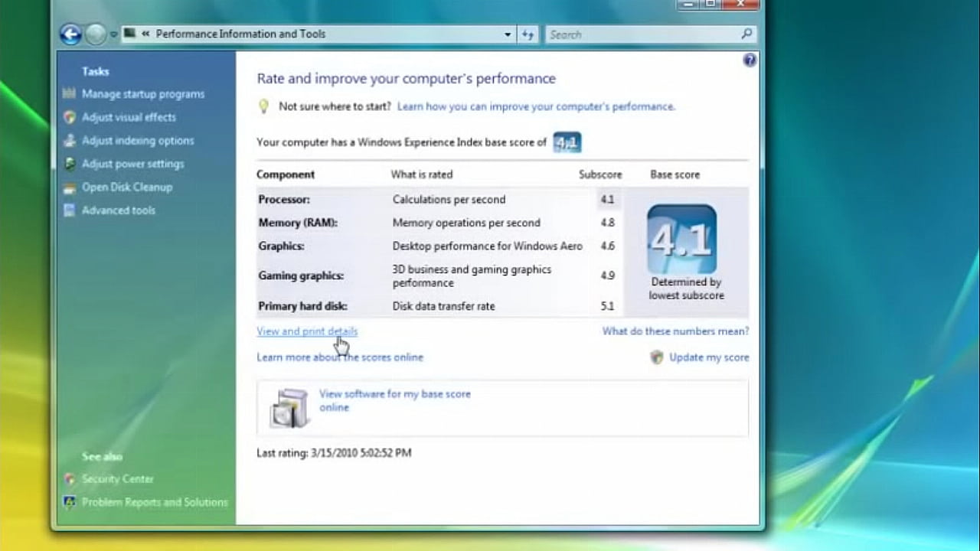Image resolution: width=980 pixels, height=551 pixels.
Task: Select Adjust power settings task
Action: click(133, 164)
